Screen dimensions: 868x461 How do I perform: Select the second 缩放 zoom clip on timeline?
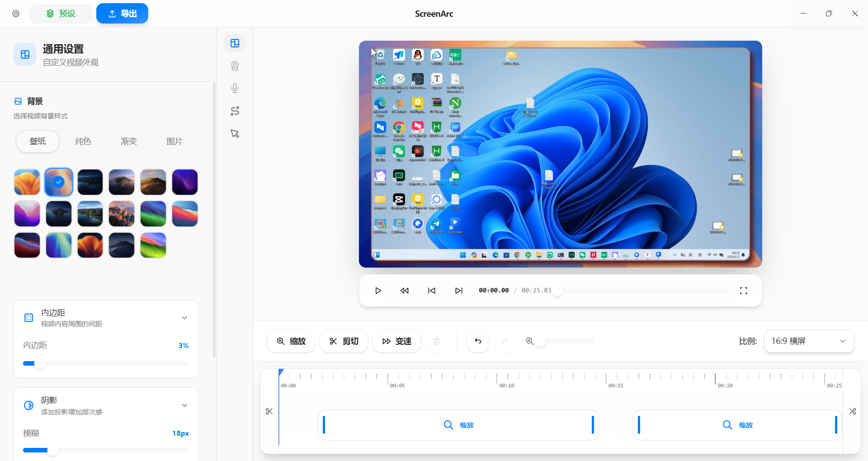pyautogui.click(x=737, y=425)
